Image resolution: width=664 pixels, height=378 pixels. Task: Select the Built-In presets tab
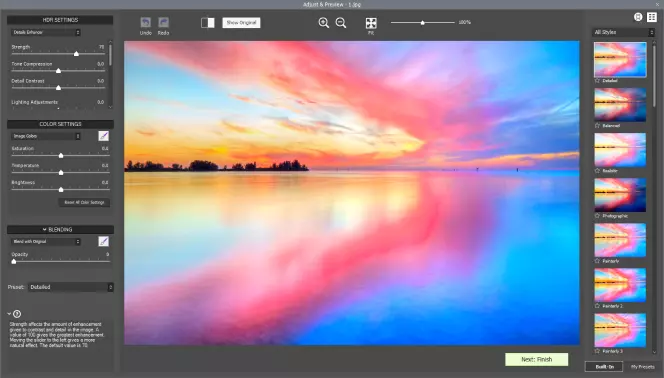[x=604, y=367]
